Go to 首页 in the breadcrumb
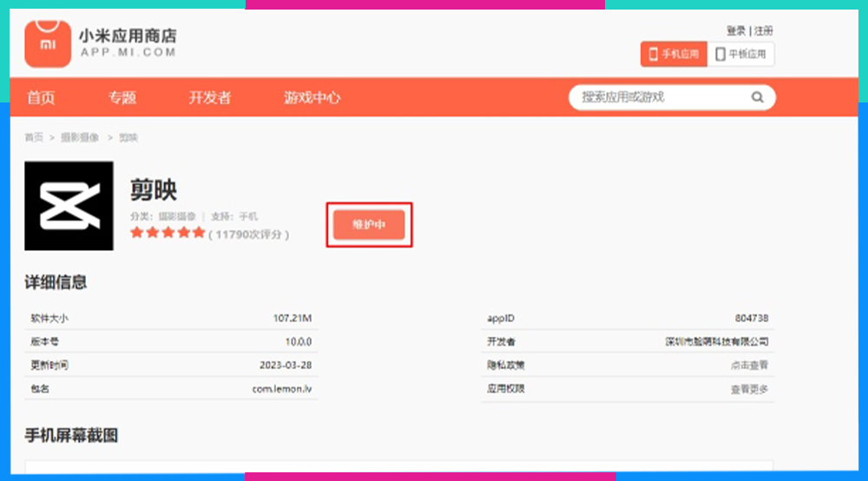868x481 pixels. point(34,137)
